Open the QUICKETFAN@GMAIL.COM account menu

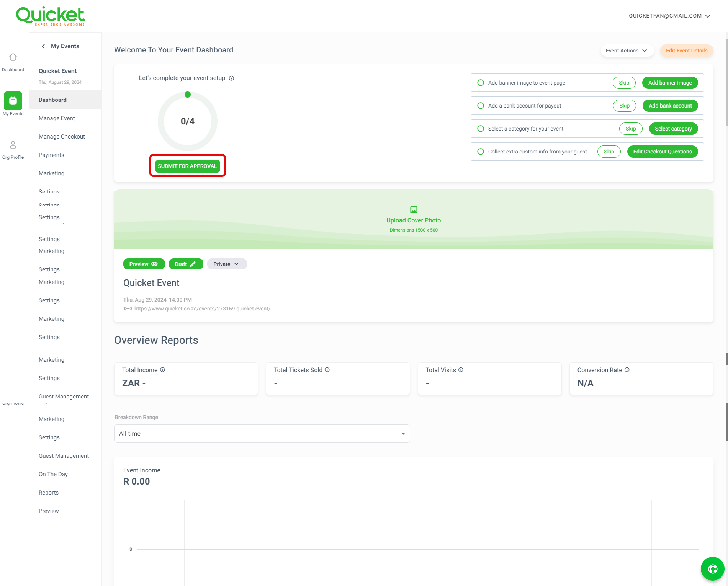click(x=669, y=16)
